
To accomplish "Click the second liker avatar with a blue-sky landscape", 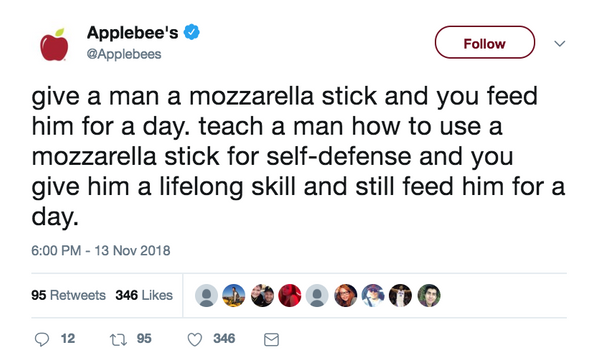I will (x=234, y=295).
